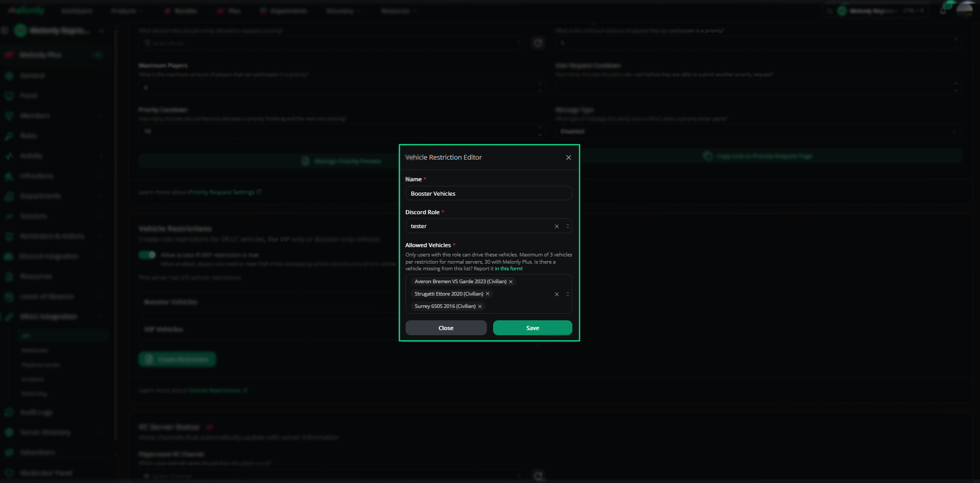980x483 pixels.
Task: Clear the selected tester Discord role
Action: pos(556,227)
